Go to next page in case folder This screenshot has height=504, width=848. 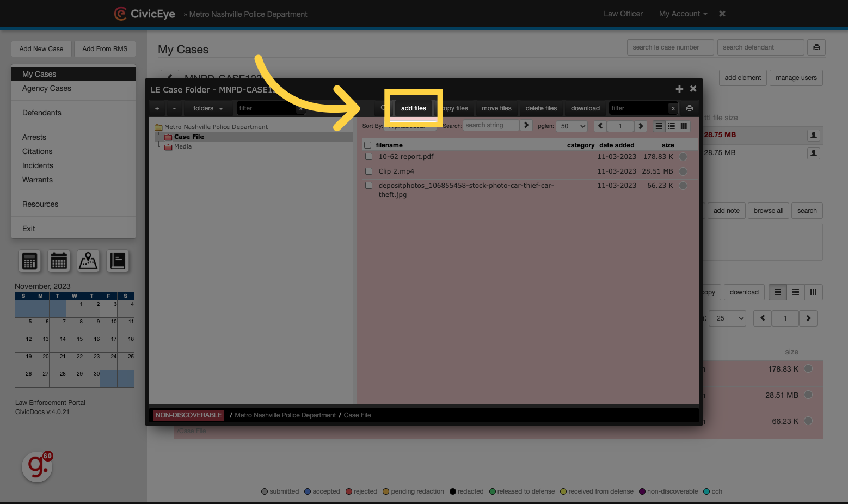click(x=641, y=126)
